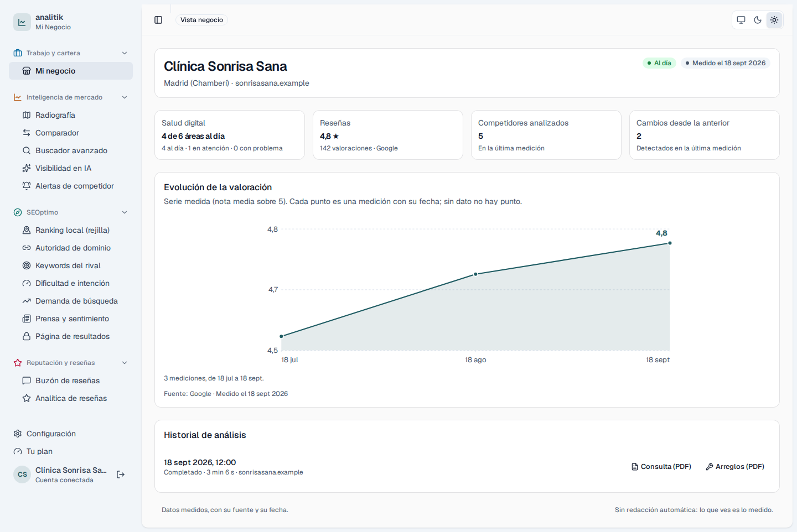Screen dimensions: 797x532
Task: Click the Visibilidad en IA sparkle icon
Action: (27, 168)
